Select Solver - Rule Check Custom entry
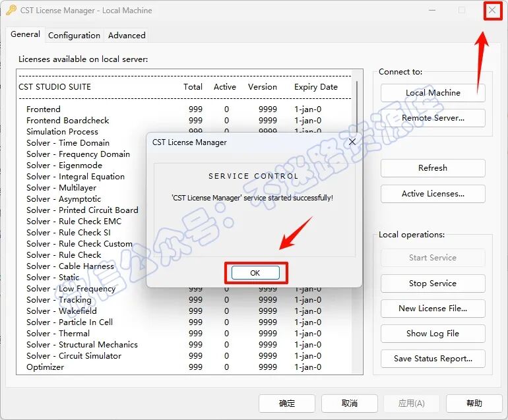Viewport: 508px width, 420px height. pos(79,244)
